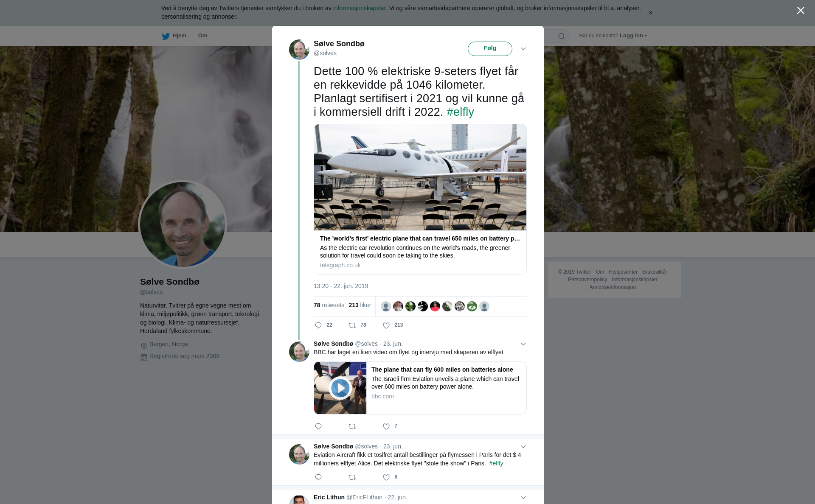This screenshot has height=504, width=815.
Task: Open the Om menu item
Action: click(x=202, y=36)
